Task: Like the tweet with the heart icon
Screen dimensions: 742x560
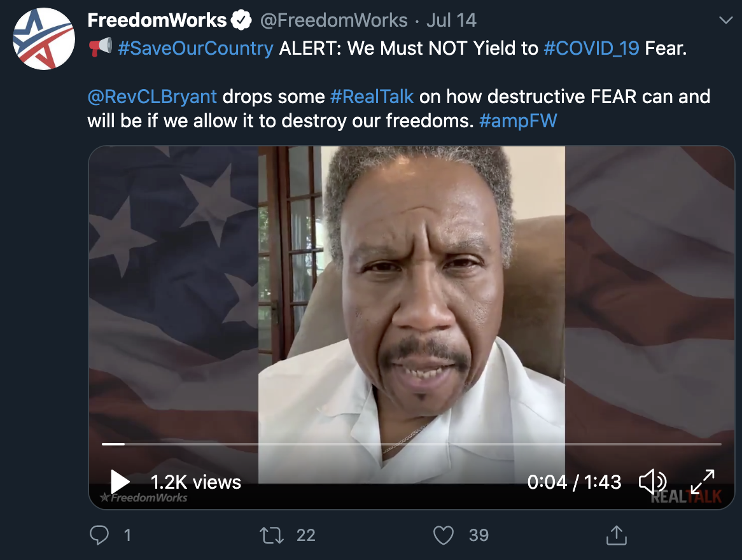Action: tap(444, 535)
